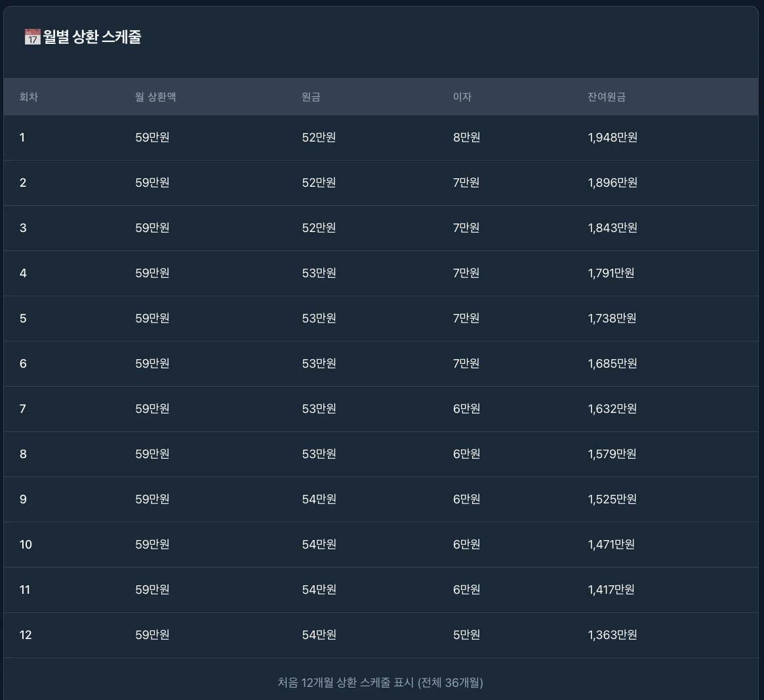Click 52만원 principal in row 1
The width and height of the screenshot is (764, 700).
pos(319,138)
